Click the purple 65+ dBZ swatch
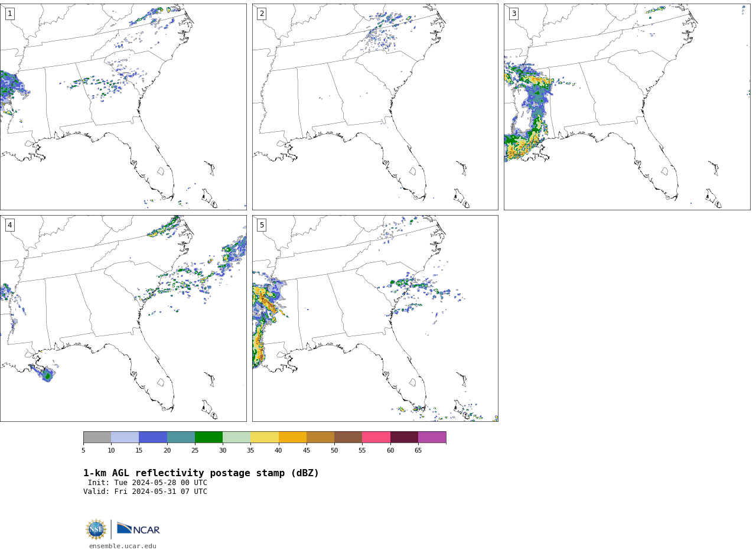Viewport: 756px width, 553px height. (432, 437)
